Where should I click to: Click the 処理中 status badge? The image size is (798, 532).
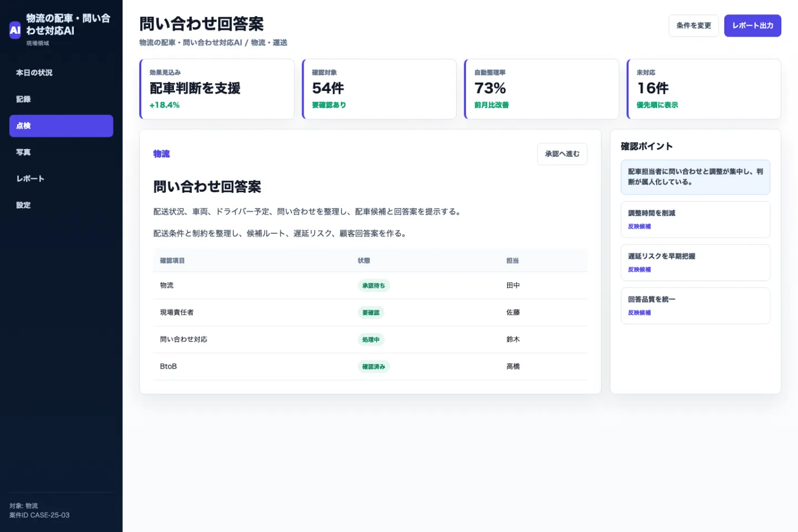coord(371,340)
